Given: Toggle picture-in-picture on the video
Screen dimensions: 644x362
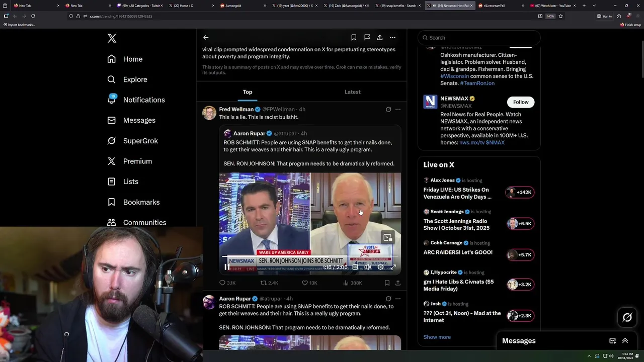Looking at the screenshot, I should (x=387, y=238).
